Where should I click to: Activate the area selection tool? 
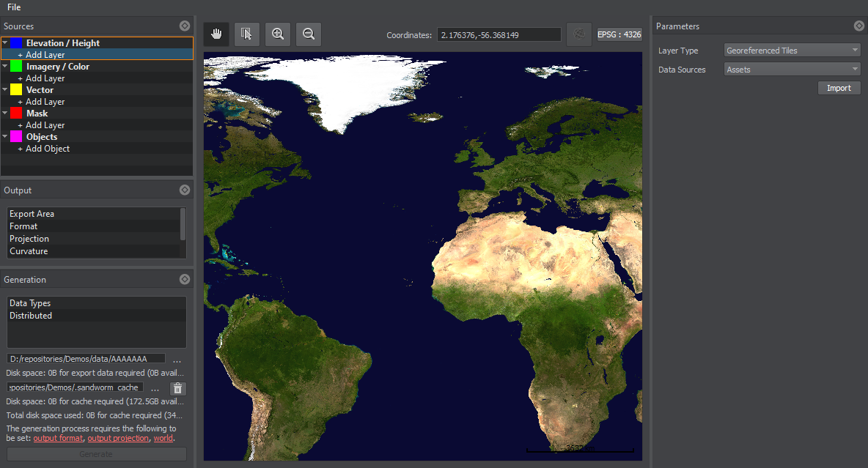point(247,34)
